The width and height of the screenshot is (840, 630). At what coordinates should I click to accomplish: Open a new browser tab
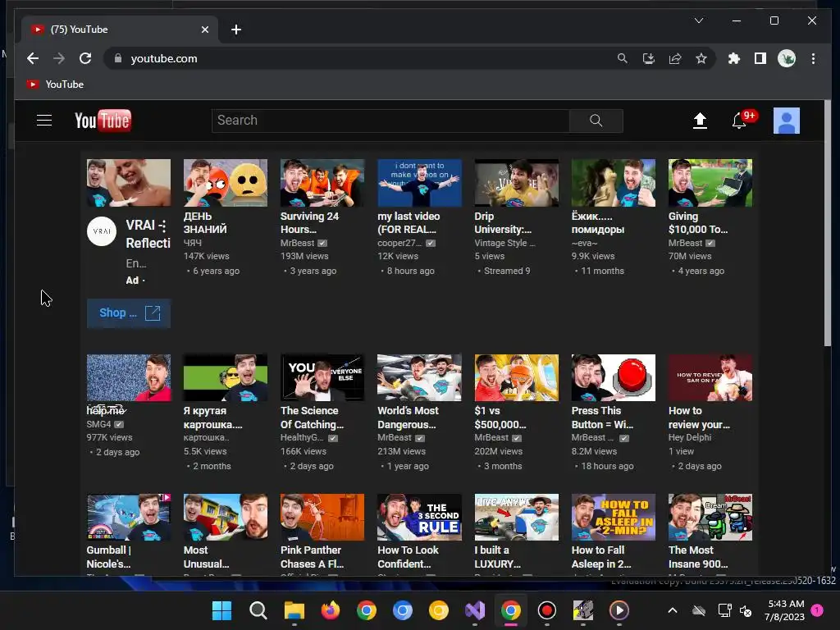pyautogui.click(x=236, y=30)
